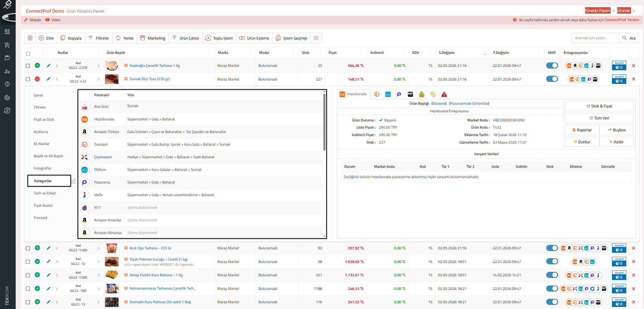Image resolution: width=644 pixels, height=309 pixels.
Task: Open the Fiyat Analizi tab
Action: point(43,205)
